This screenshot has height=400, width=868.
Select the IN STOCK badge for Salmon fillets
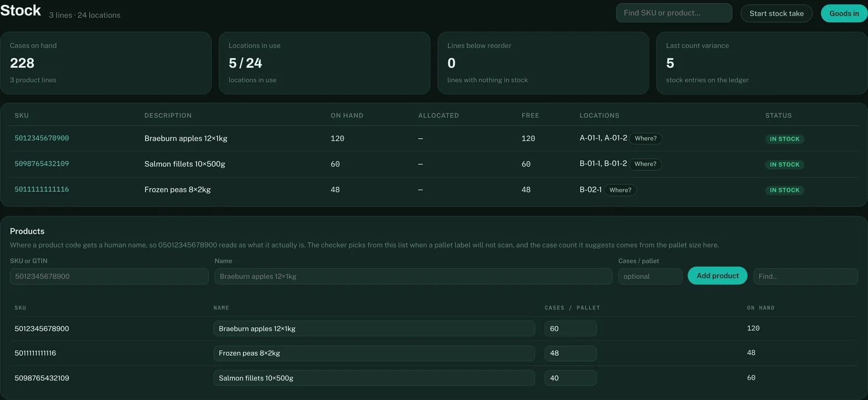[784, 164]
